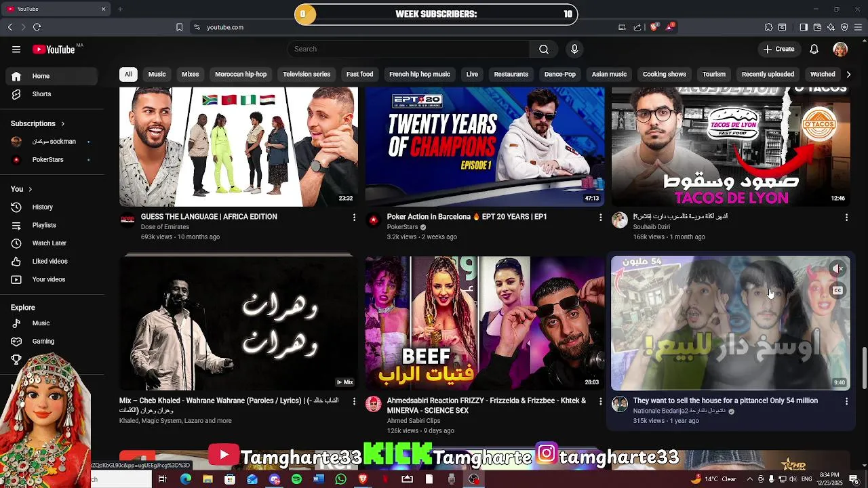868x488 pixels.
Task: Open the browser main menu icon
Action: pyautogui.click(x=858, y=27)
